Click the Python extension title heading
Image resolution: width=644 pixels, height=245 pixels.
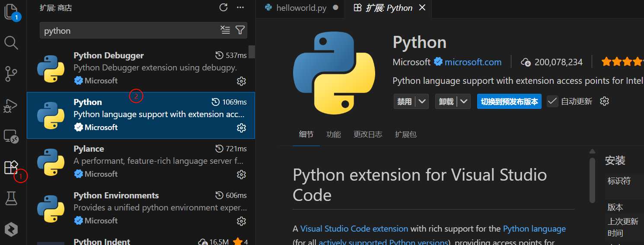[419, 42]
